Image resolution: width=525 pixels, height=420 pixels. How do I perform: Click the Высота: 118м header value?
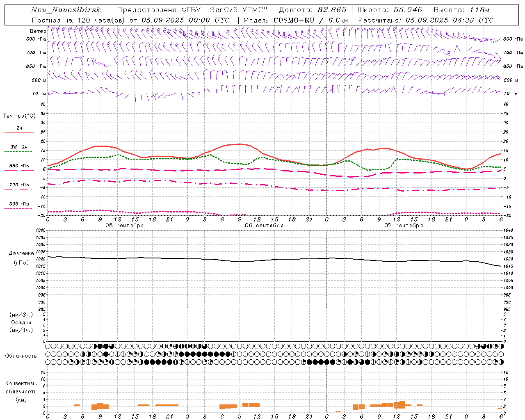(x=461, y=10)
